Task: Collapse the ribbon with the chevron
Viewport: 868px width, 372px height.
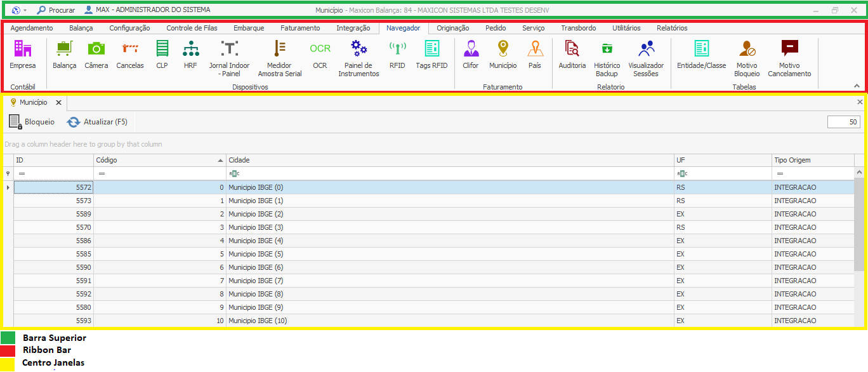Action: pyautogui.click(x=857, y=86)
